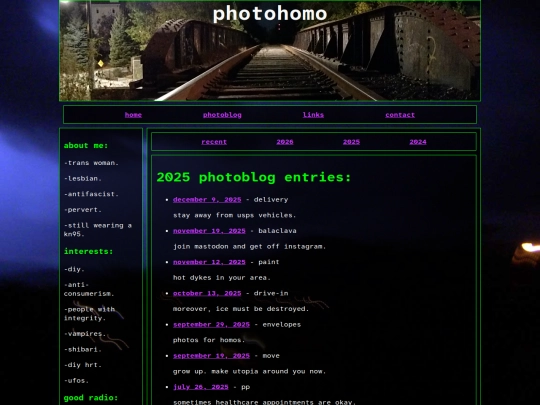
Task: Click 'moreover, ice must be destroyed.' caption
Action: tap(241, 309)
